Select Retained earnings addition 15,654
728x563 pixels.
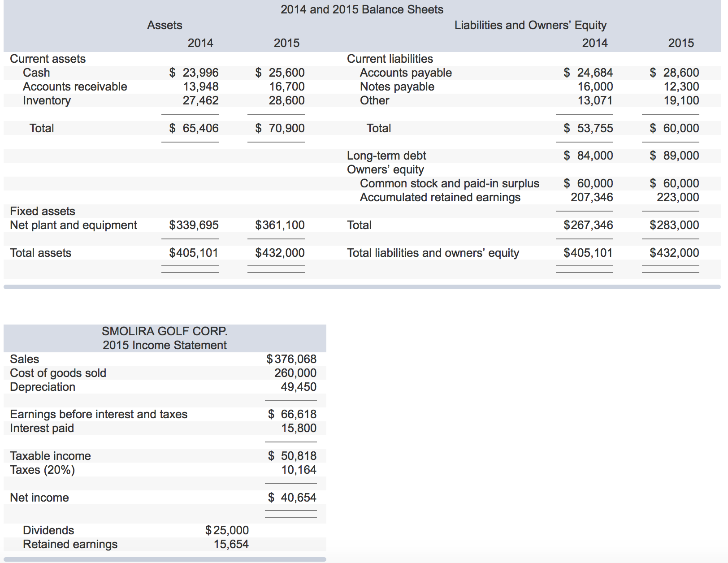pos(231,544)
